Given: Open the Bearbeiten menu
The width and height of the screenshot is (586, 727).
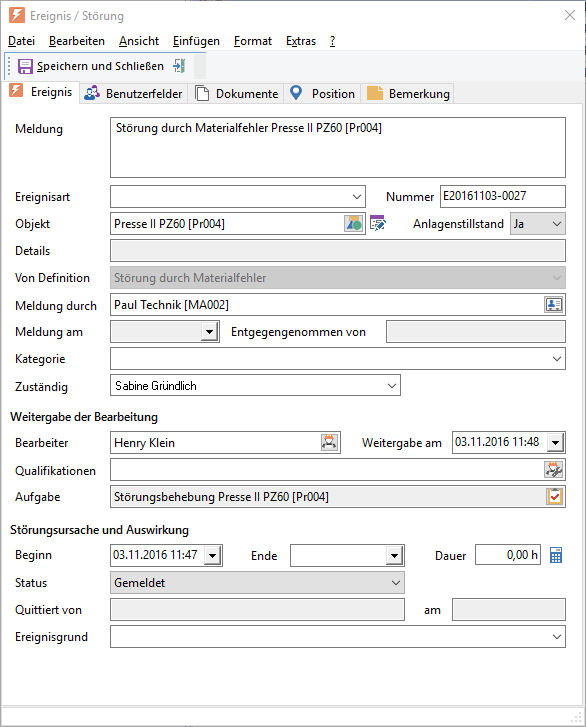Looking at the screenshot, I should pyautogui.click(x=77, y=41).
